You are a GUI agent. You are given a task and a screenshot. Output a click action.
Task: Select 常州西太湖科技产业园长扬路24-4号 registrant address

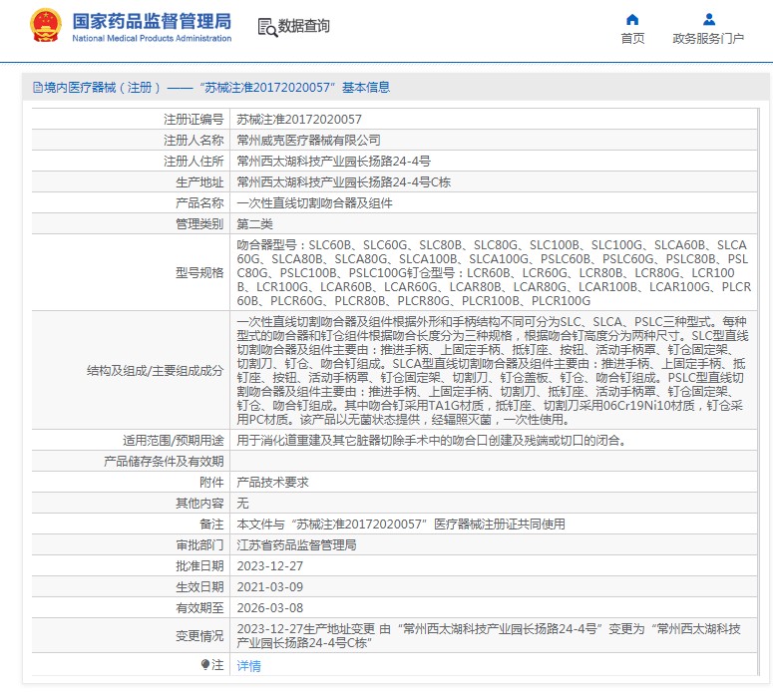click(334, 162)
